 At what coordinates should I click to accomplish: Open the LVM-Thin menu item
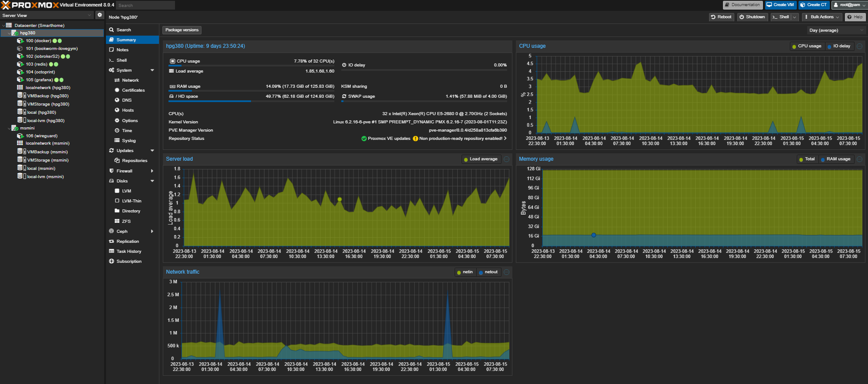click(132, 201)
